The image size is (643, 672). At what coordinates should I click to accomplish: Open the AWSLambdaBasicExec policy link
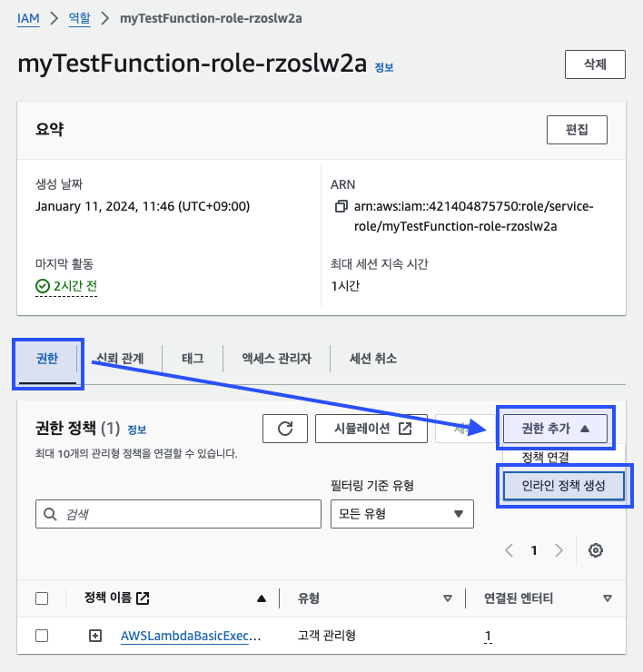191,636
